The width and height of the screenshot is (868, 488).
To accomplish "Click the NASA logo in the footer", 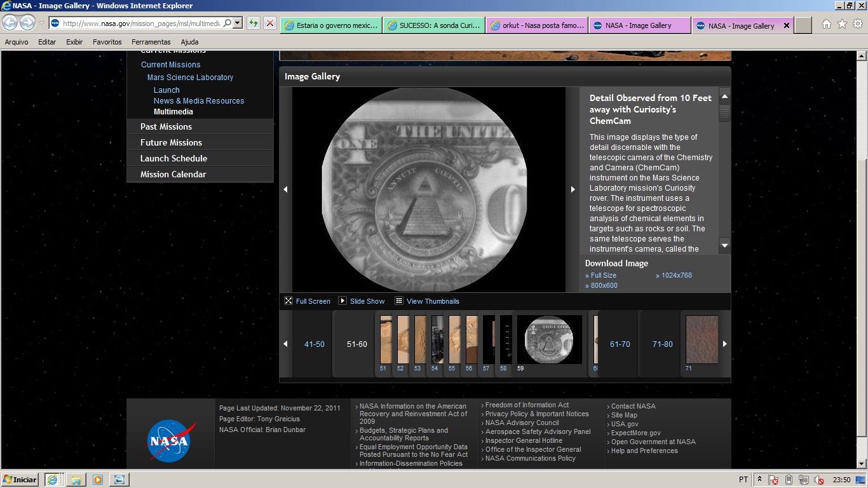I will [x=170, y=440].
